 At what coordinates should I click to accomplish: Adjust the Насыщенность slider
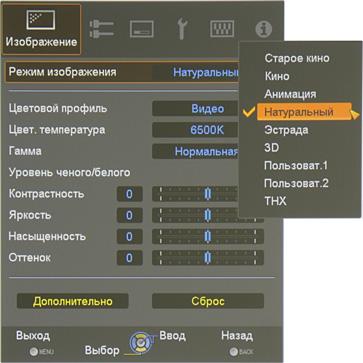(208, 237)
